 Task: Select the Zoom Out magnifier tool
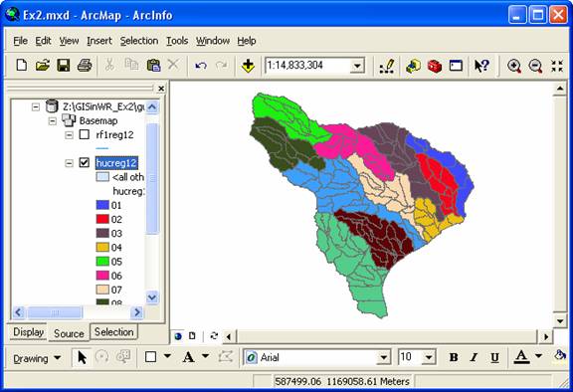coord(535,66)
